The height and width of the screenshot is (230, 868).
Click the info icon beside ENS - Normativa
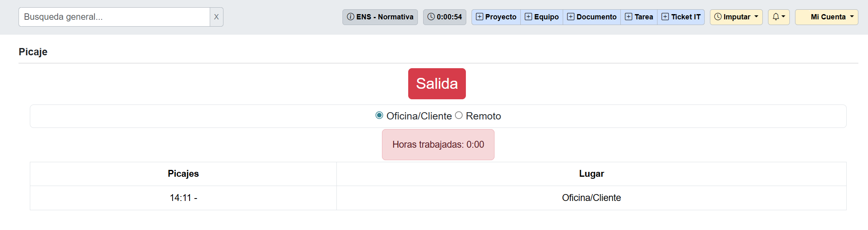[351, 17]
